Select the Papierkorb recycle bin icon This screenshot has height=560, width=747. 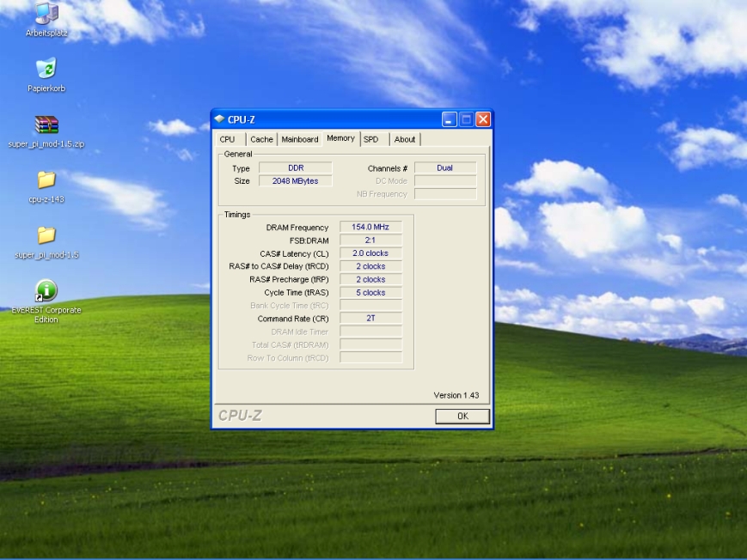46,76
